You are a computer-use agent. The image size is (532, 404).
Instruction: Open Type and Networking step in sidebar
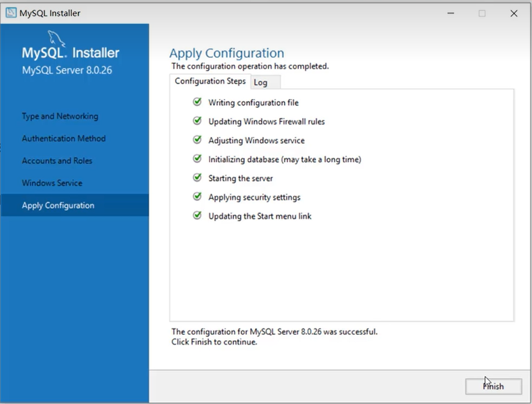[x=60, y=116]
